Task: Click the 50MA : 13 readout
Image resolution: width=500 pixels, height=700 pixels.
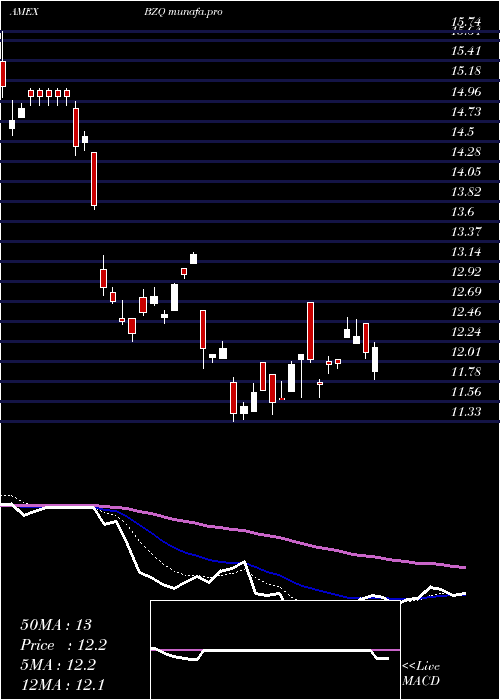Action: pyautogui.click(x=56, y=625)
